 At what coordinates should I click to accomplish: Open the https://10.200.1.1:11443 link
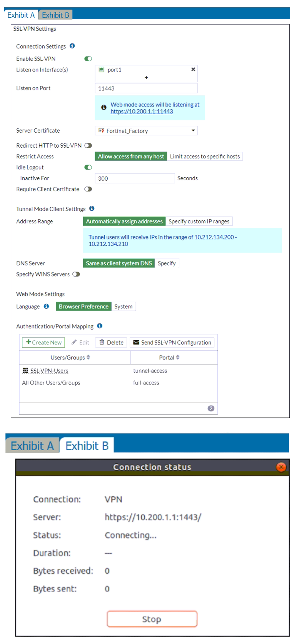[x=142, y=111]
